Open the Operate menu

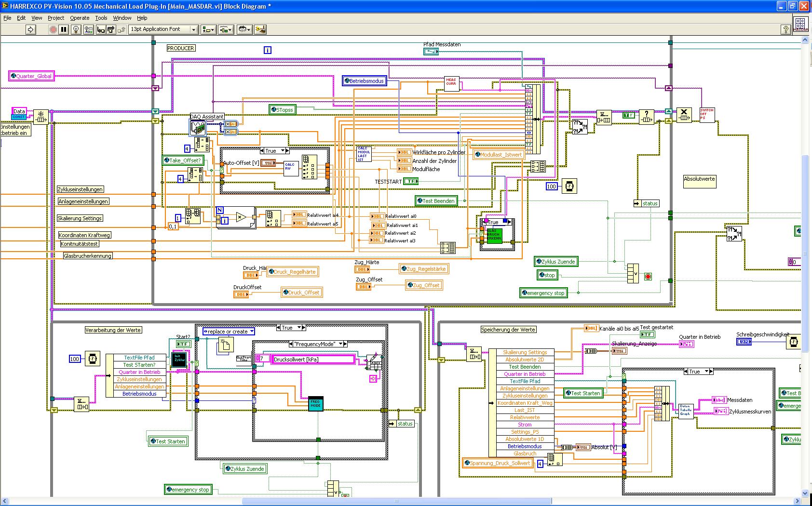point(80,18)
